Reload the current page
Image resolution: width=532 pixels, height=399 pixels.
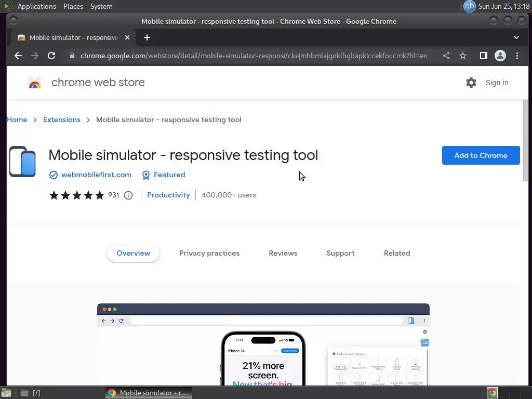click(x=51, y=56)
